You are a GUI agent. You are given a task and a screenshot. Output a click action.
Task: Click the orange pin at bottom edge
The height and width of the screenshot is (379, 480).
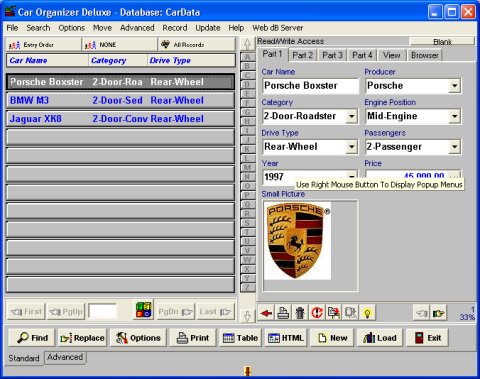247,371
